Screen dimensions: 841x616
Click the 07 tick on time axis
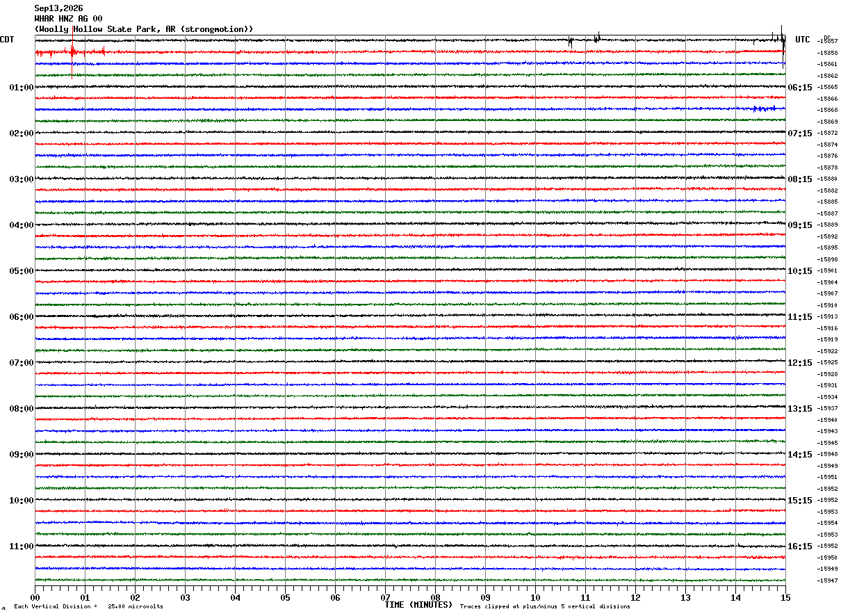click(x=386, y=597)
